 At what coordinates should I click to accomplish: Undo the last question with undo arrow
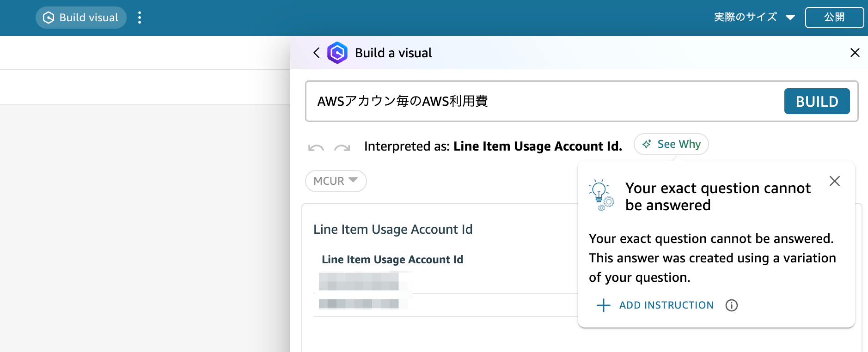316,148
